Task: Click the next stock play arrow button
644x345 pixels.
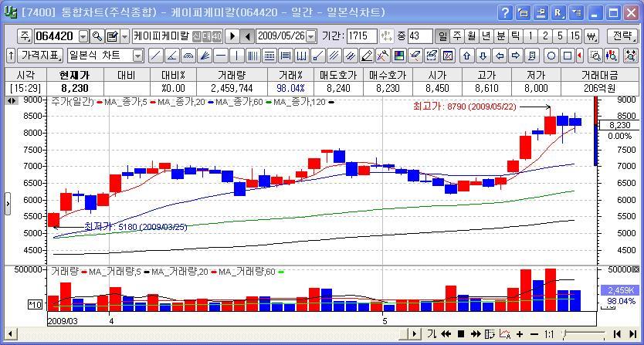Action: (x=232, y=36)
